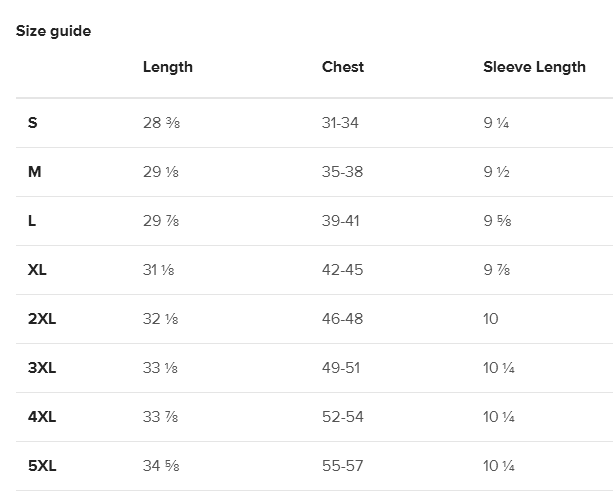Click the 35-38 chest measurement
613x495 pixels.
click(342, 172)
